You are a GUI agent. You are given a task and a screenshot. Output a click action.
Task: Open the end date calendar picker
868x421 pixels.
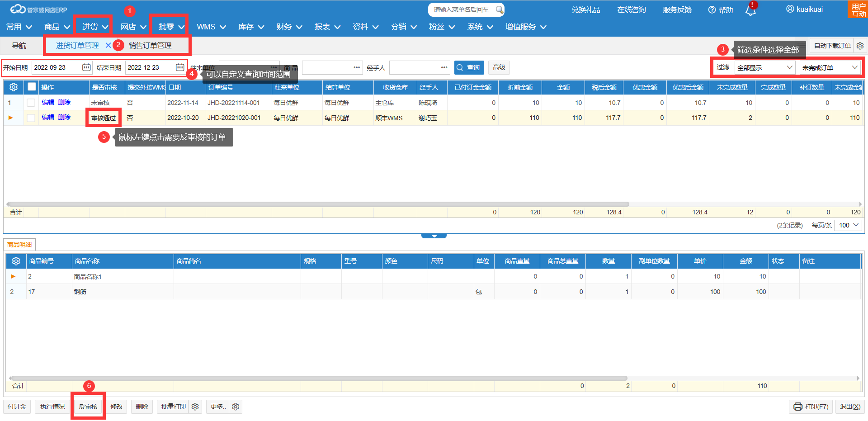coord(179,67)
